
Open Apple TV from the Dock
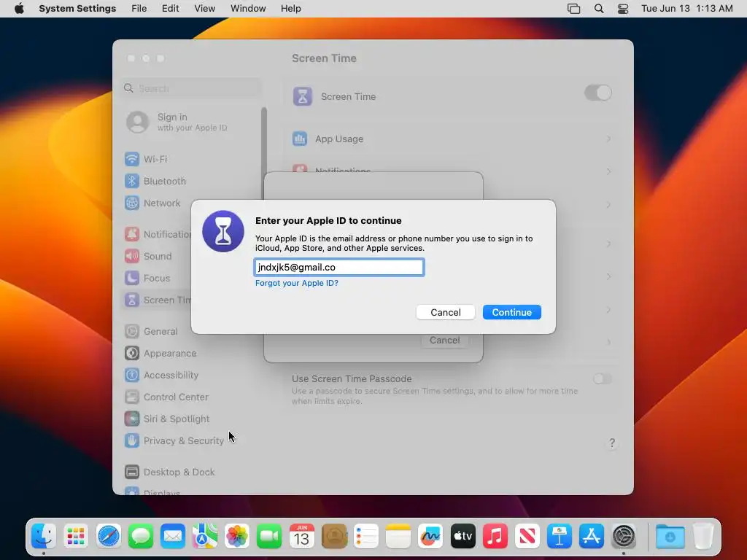point(462,536)
